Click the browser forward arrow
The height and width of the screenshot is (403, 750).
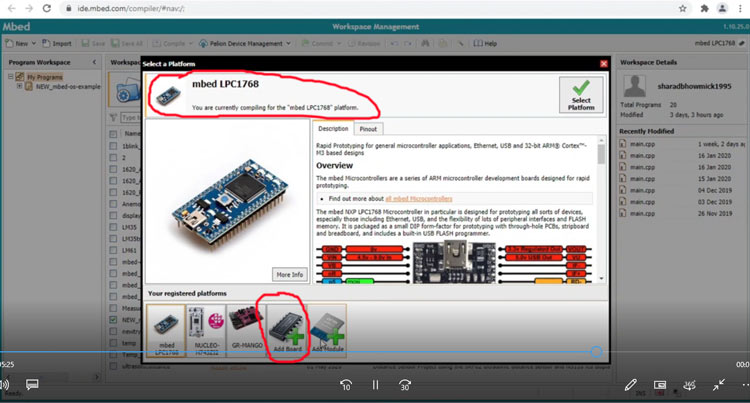tap(29, 8)
